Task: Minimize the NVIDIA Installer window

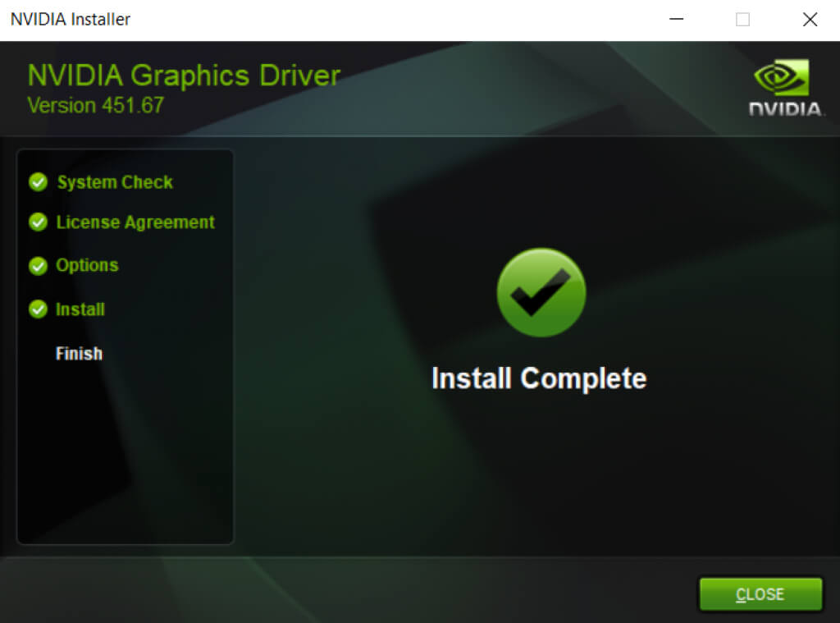Action: pos(677,20)
